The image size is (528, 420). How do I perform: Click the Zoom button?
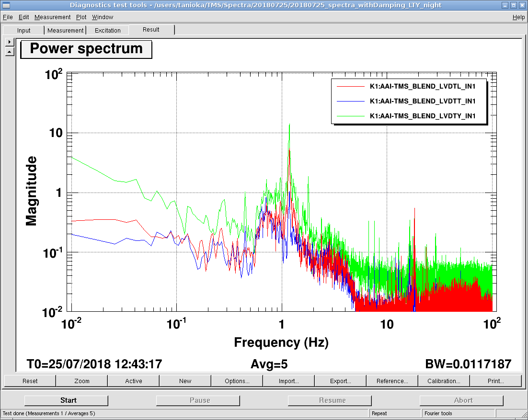tap(82, 381)
